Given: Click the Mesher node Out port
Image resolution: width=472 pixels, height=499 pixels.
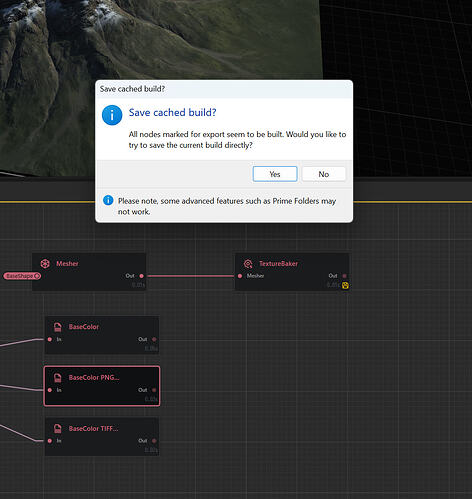Looking at the screenshot, I should tap(142, 276).
